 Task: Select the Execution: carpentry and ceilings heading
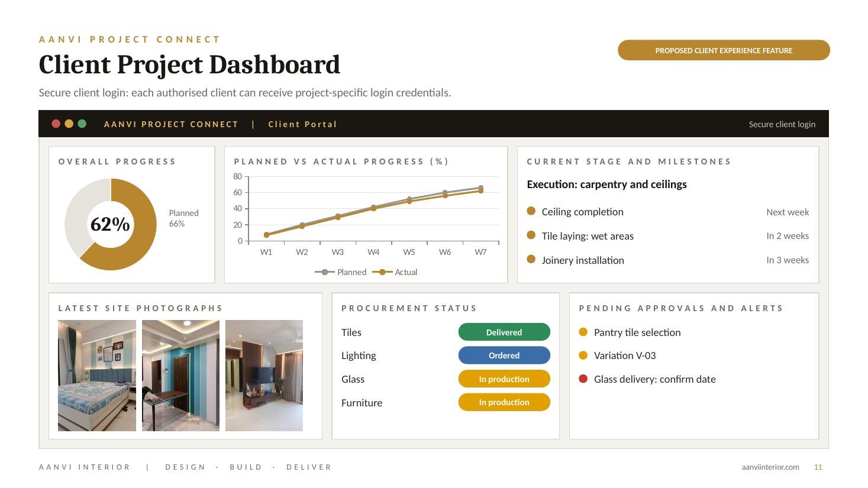[x=606, y=185]
